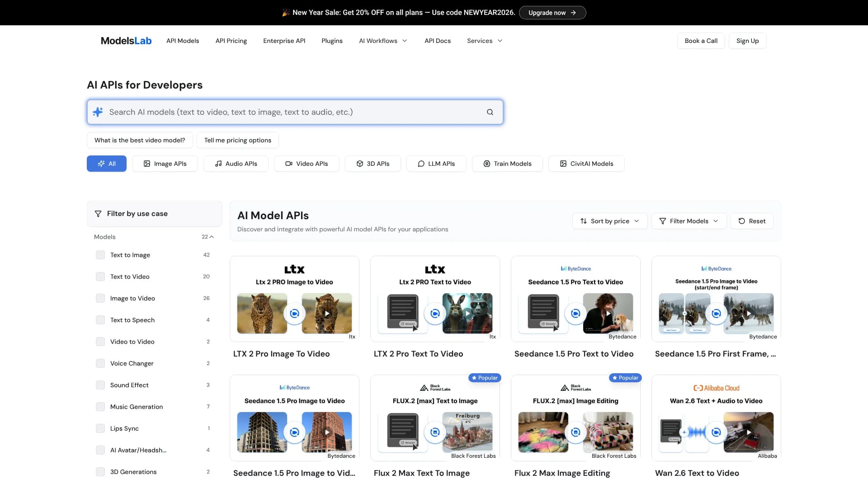Click the Sign Up button
Screen dimensions: 868x488
click(748, 41)
